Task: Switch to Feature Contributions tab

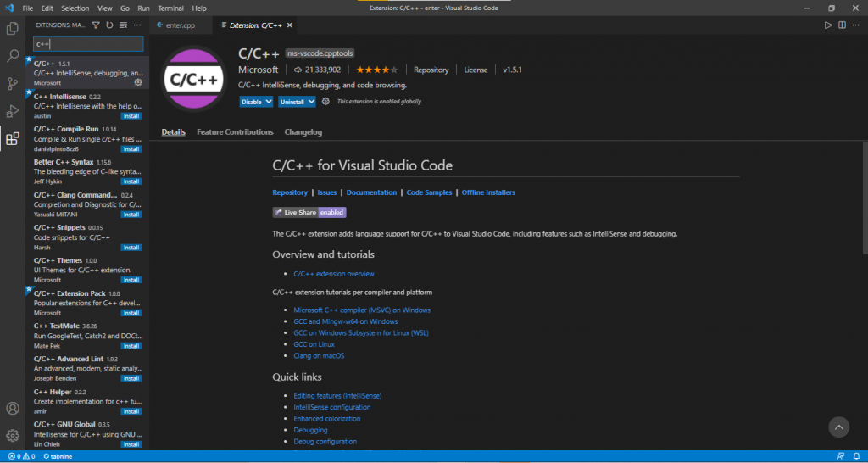Action: tap(236, 132)
